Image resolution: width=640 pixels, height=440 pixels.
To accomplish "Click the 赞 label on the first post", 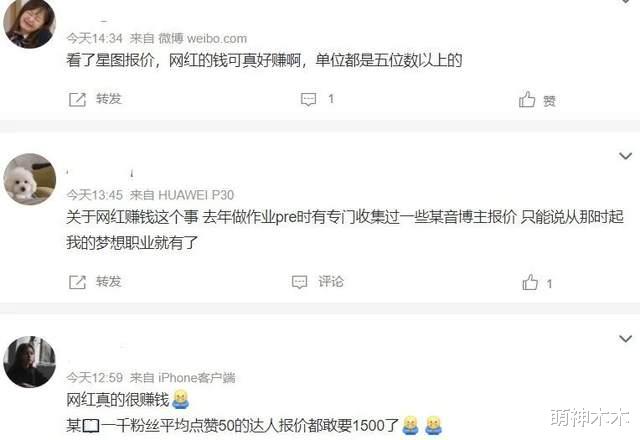I will [x=549, y=101].
